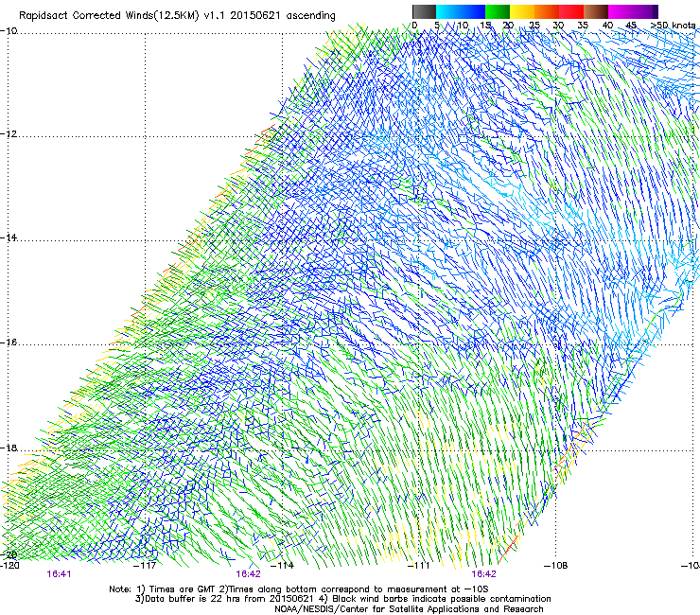Click the 'Times are GMT' note line
Viewport: 700px width, 615px height.
[299, 589]
